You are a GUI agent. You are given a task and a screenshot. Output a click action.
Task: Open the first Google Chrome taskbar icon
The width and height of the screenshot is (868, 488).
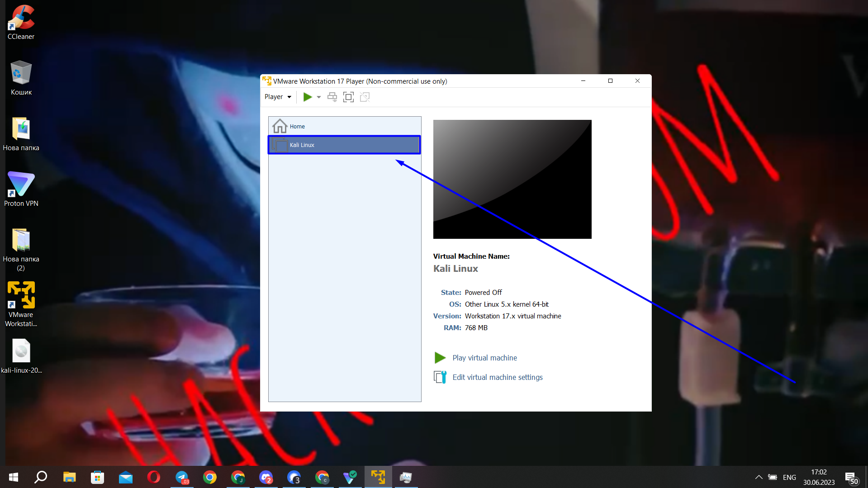click(x=210, y=477)
